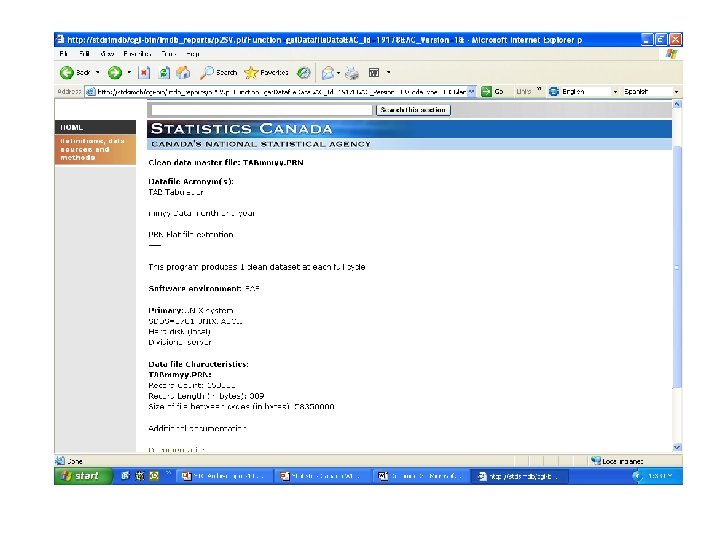Click the system tray clock
This screenshot has height=540, width=720.
660,476
